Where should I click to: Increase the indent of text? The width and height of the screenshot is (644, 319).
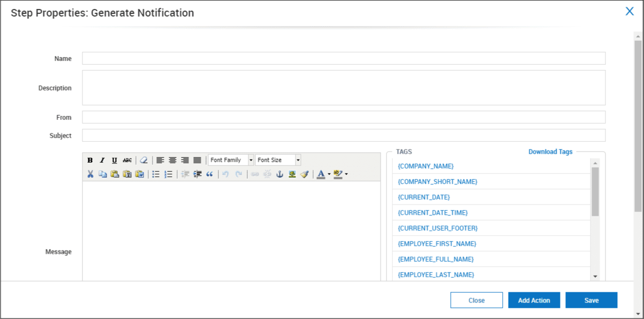pyautogui.click(x=197, y=174)
